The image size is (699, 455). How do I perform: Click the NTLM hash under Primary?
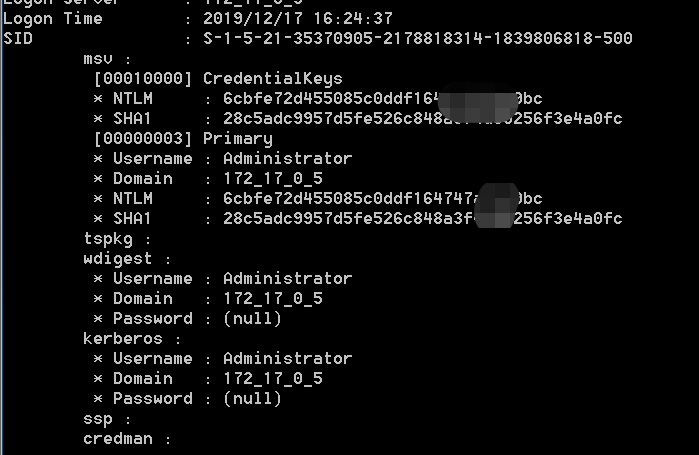point(382,198)
